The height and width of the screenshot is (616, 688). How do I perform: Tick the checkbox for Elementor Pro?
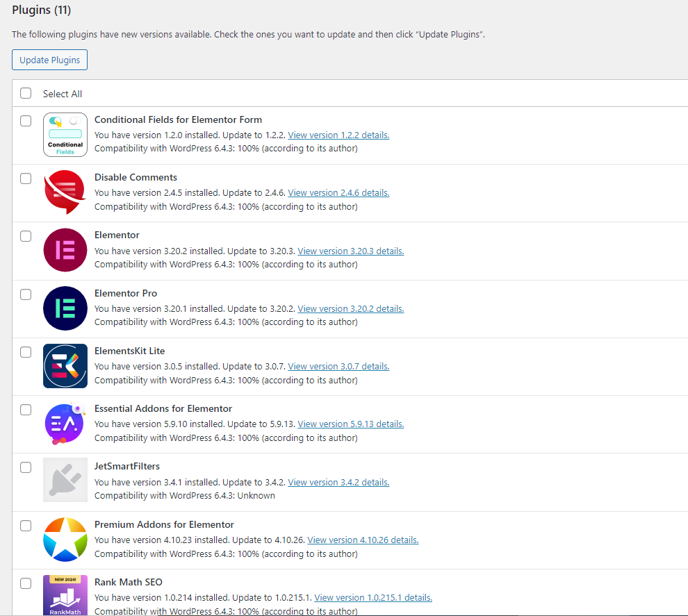point(26,294)
